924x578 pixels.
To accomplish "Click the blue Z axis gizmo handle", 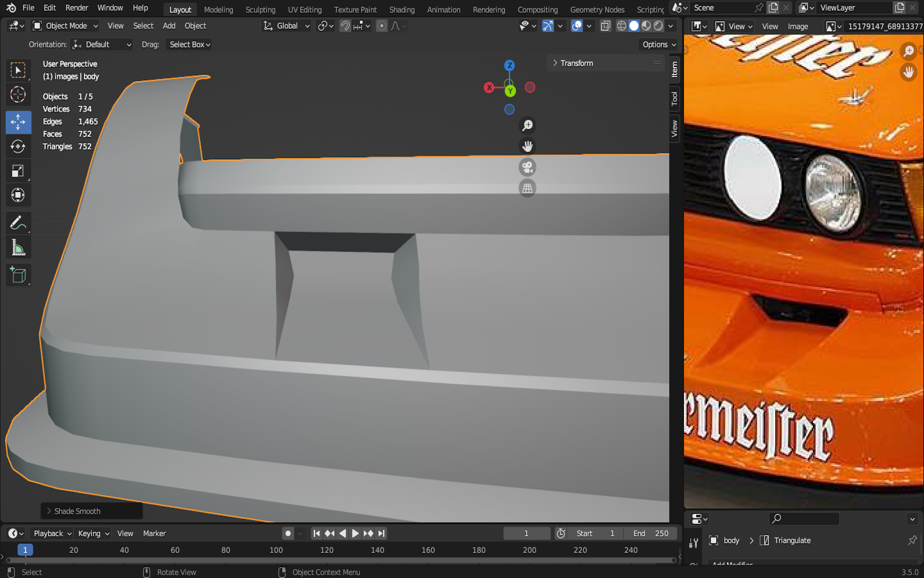I will (x=509, y=66).
